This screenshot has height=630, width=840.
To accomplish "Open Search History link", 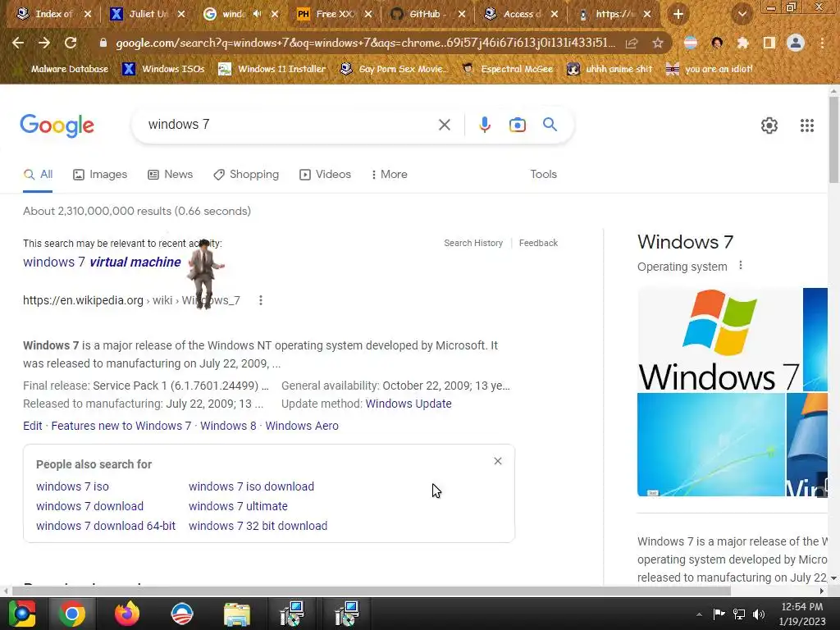I will 473,243.
